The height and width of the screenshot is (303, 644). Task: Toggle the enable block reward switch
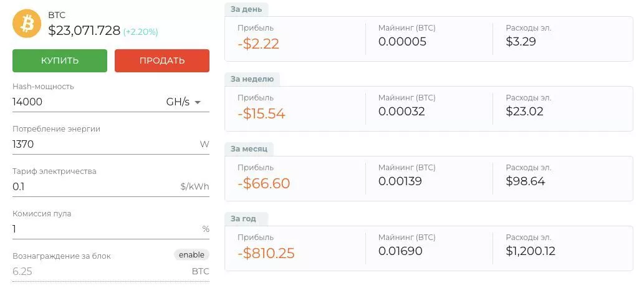pos(191,254)
